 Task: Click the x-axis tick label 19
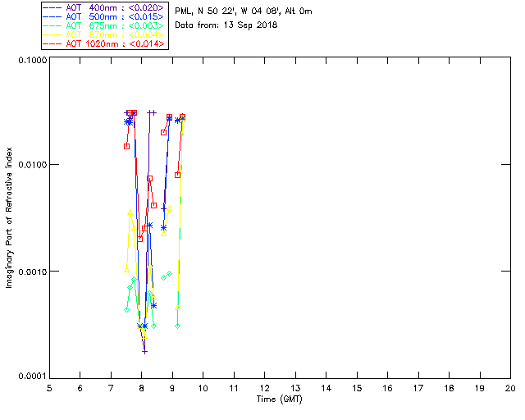pos(480,388)
